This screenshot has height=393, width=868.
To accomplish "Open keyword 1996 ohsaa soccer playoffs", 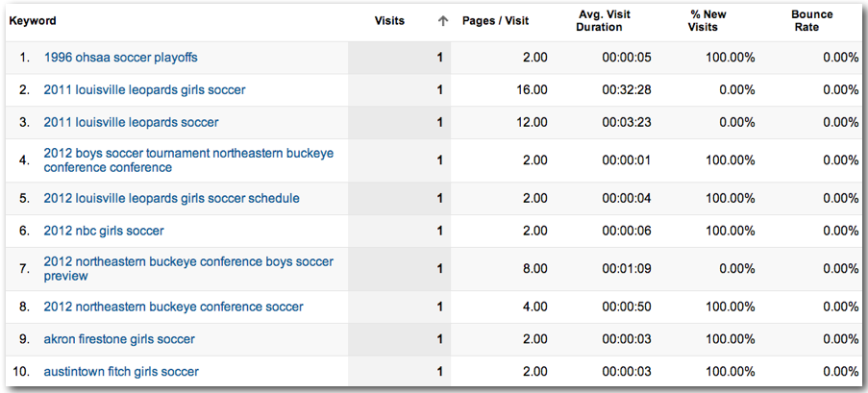I will (x=121, y=57).
